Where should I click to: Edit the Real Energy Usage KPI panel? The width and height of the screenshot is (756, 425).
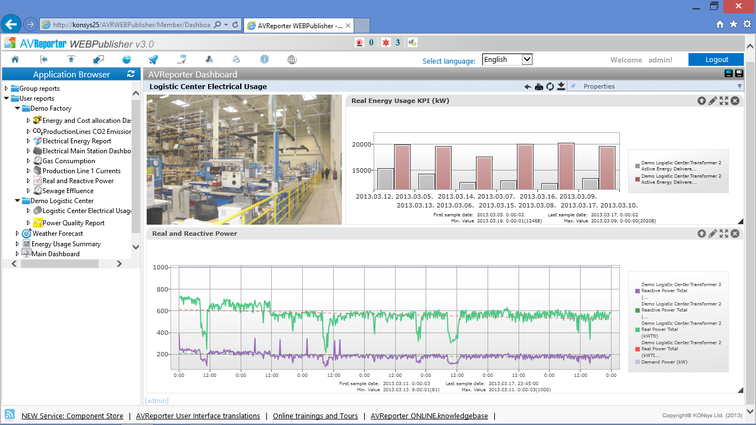713,100
